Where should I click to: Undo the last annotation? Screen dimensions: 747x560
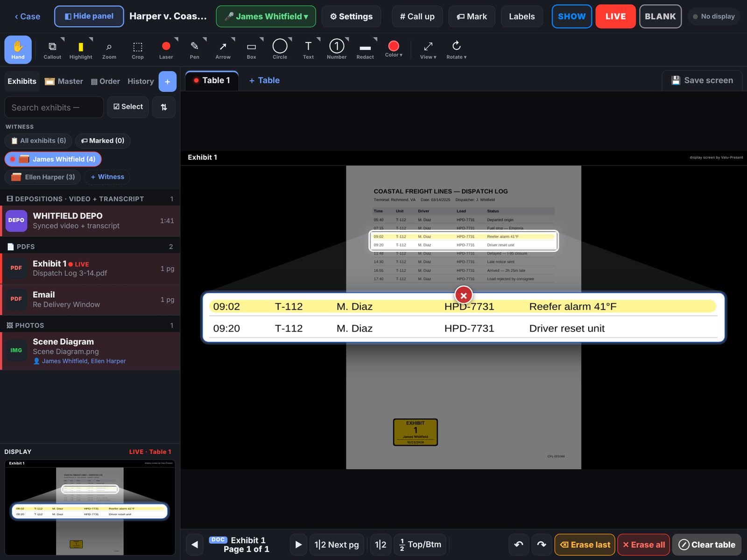pos(519,545)
